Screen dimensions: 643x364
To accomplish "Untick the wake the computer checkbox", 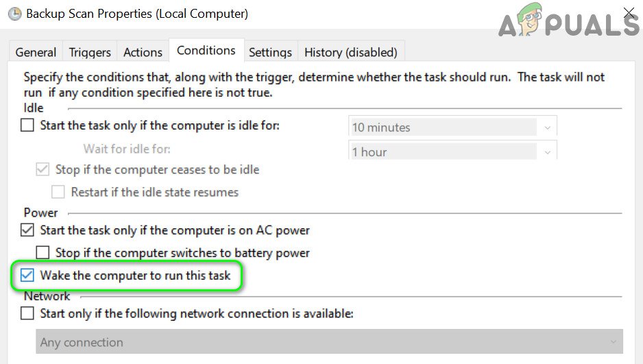I will tap(27, 276).
